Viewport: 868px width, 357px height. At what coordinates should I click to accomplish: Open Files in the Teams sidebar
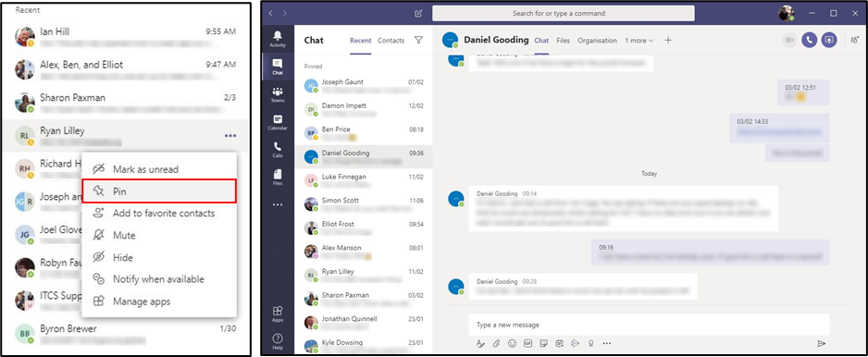point(278,178)
